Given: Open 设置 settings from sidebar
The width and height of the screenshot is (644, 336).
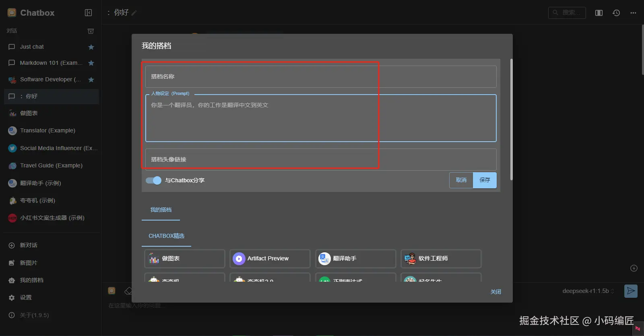Looking at the screenshot, I should point(52,297).
